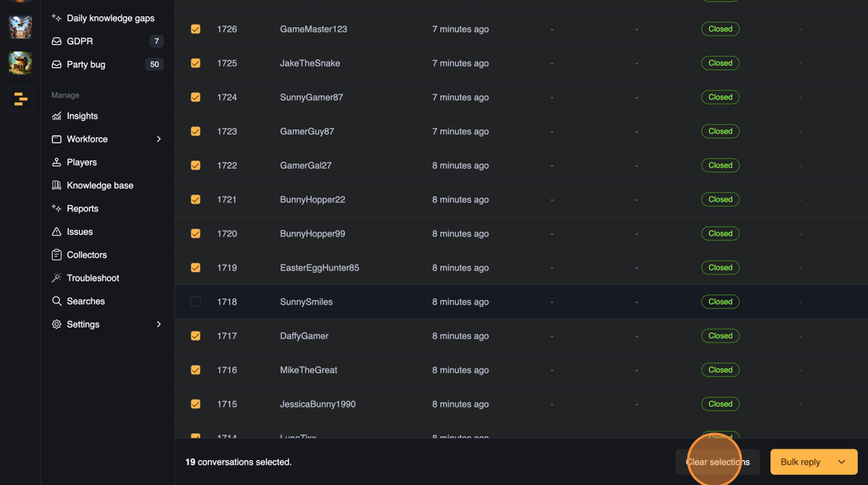Click the Collectors clipboard icon

click(57, 255)
